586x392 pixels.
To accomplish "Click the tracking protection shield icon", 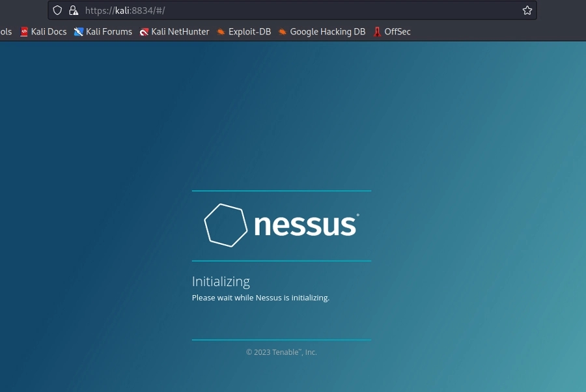I will (x=57, y=10).
